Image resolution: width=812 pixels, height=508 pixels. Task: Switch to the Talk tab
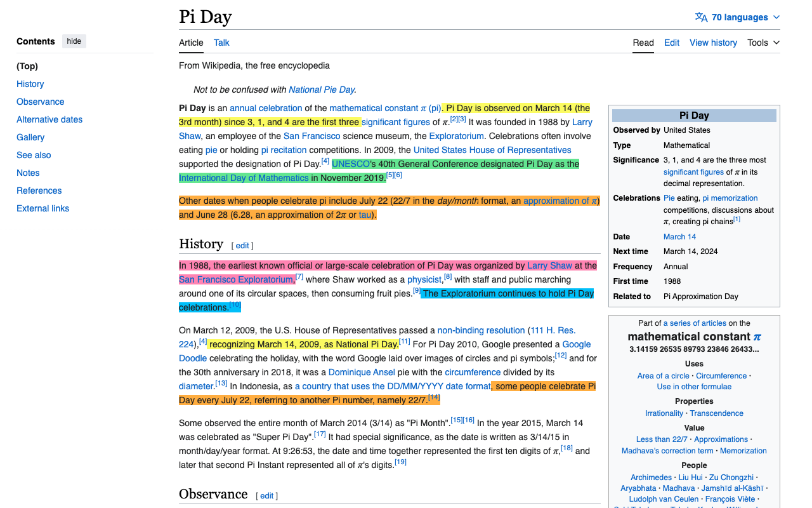(221, 43)
